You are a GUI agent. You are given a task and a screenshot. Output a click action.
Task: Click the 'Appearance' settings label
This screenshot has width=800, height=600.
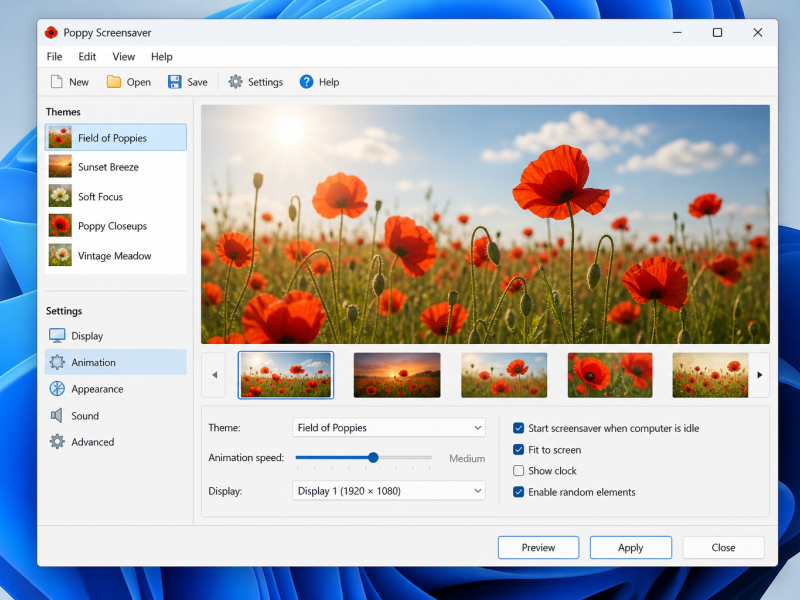coord(97,389)
